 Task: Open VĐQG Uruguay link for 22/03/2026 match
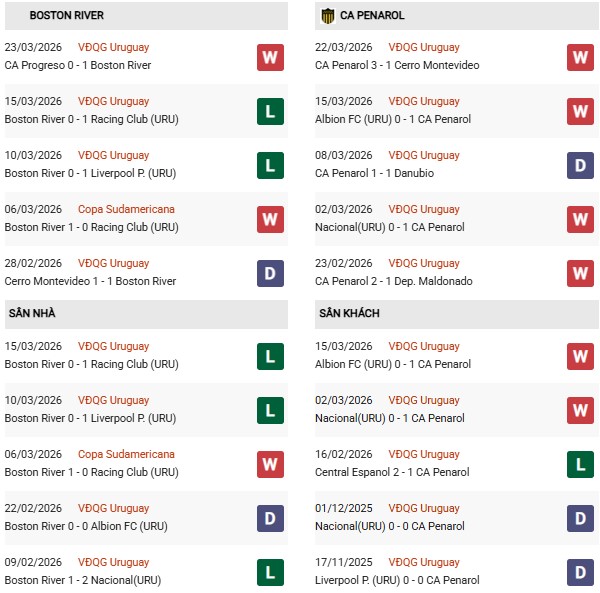(x=424, y=47)
